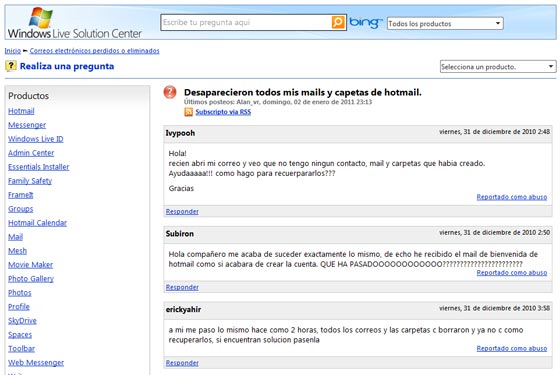Open the Windows Live ID link
Viewport: 560px width, 375px height.
pos(36,139)
